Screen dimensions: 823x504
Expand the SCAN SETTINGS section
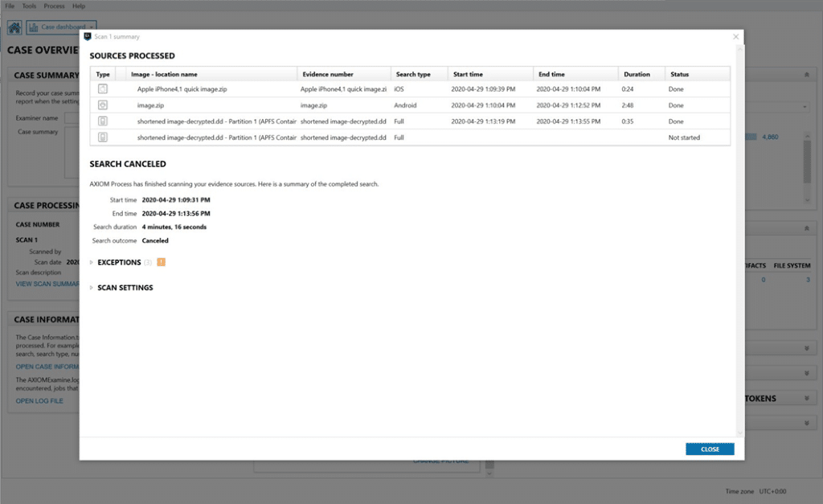tap(92, 288)
